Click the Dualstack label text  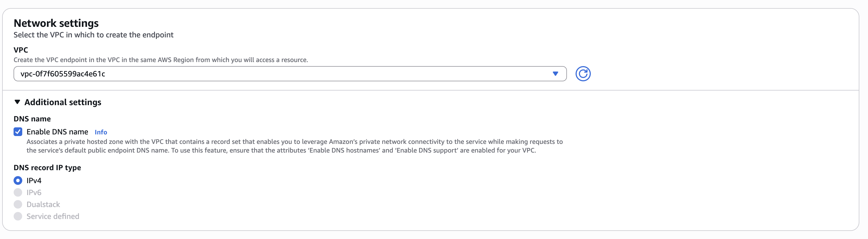point(43,204)
